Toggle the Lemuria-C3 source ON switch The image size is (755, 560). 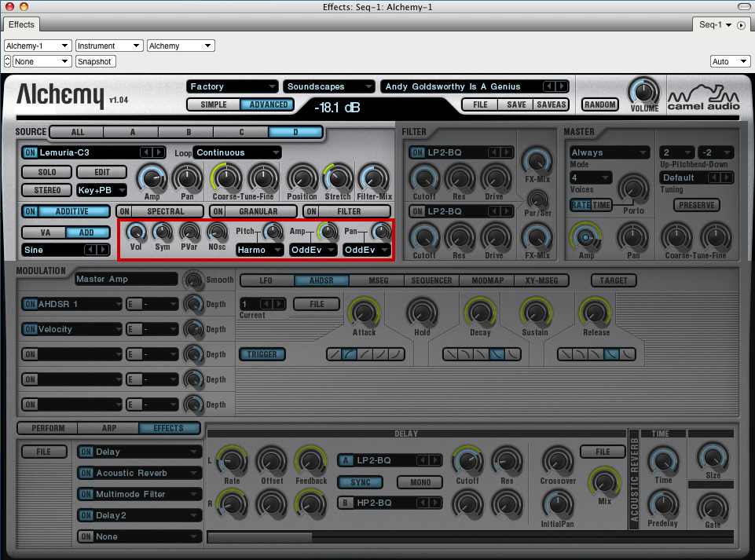[x=30, y=152]
